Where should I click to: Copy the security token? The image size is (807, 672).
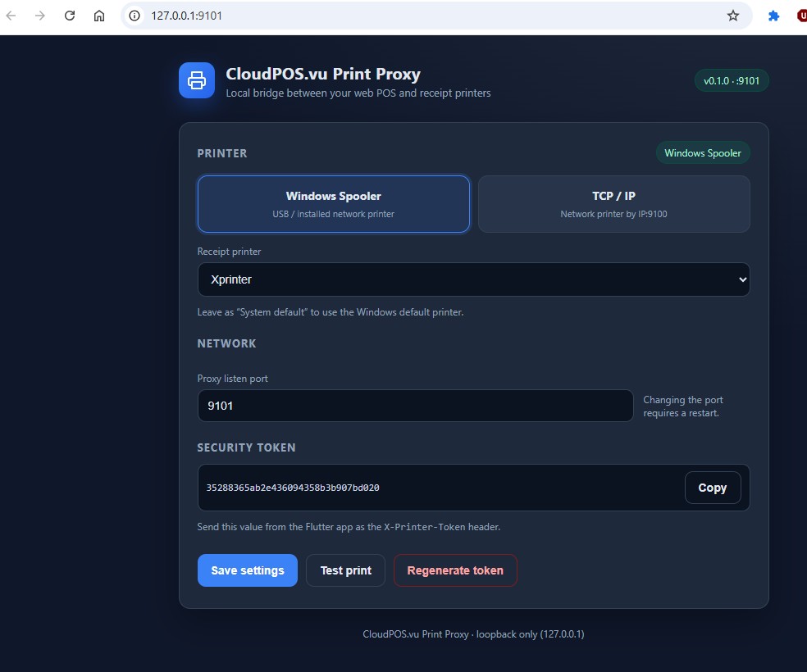pos(713,488)
